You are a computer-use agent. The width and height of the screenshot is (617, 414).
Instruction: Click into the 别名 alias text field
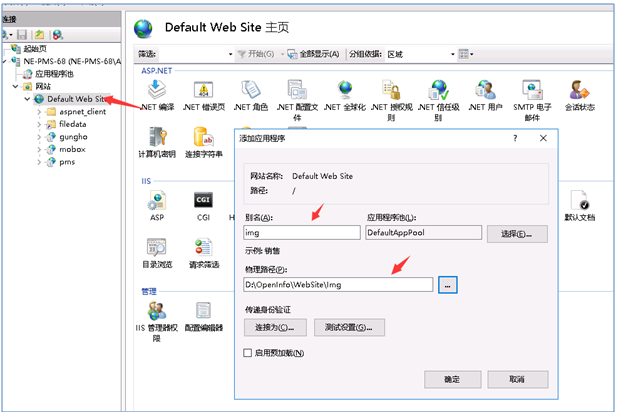tap(301, 232)
